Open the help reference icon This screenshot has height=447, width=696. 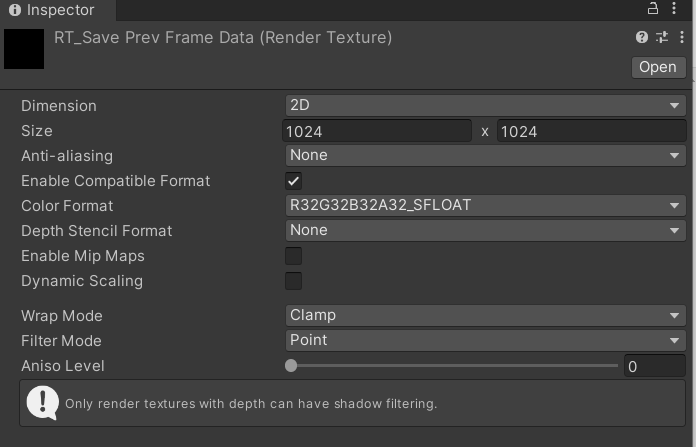coord(642,37)
